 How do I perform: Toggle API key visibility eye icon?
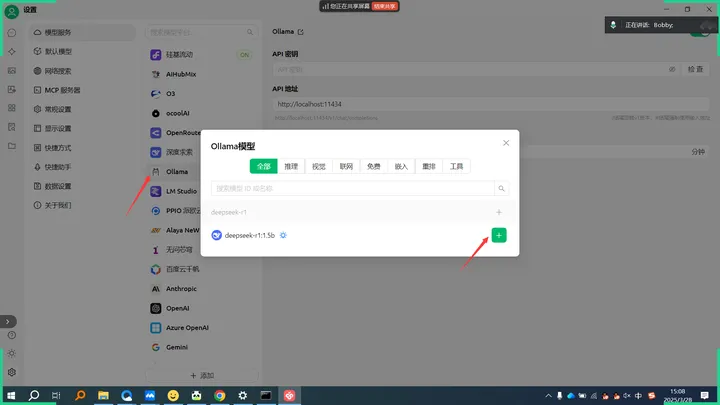coord(672,69)
